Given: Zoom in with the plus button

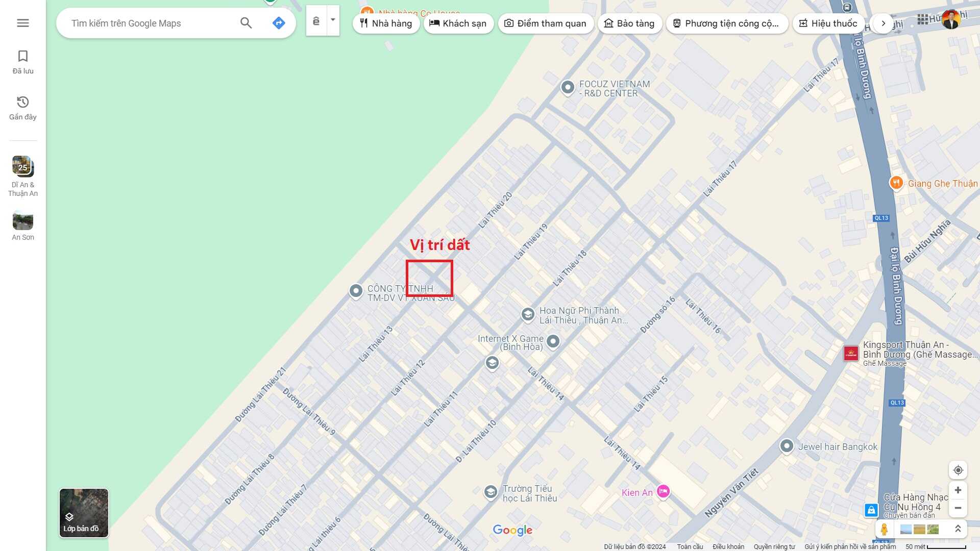Looking at the screenshot, I should (x=958, y=490).
